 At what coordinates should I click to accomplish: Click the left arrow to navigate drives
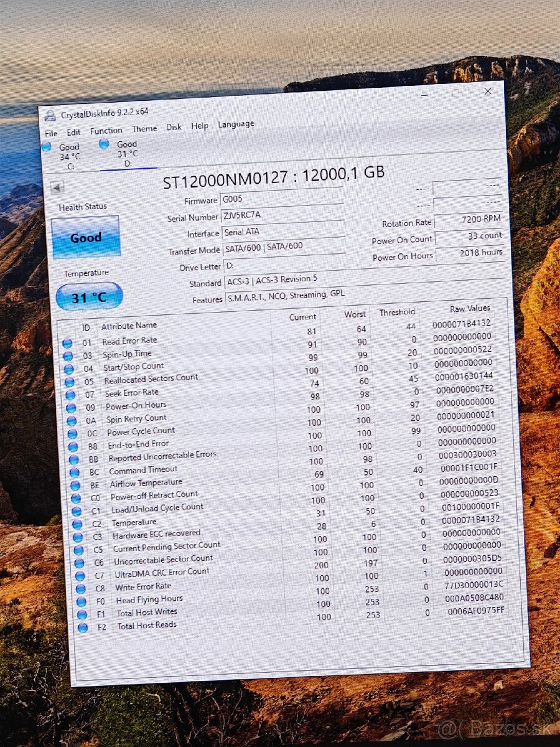coord(57,187)
